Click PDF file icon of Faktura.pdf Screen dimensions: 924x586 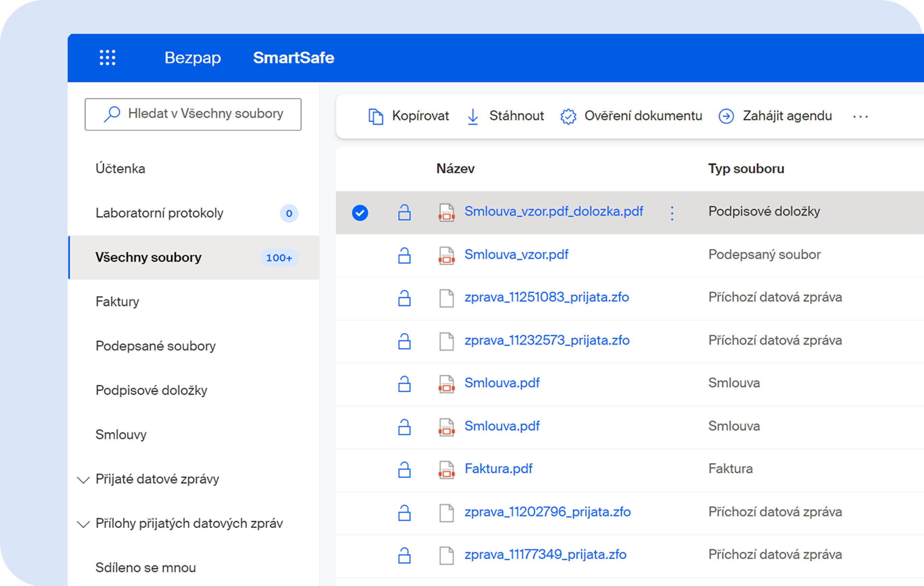click(447, 470)
